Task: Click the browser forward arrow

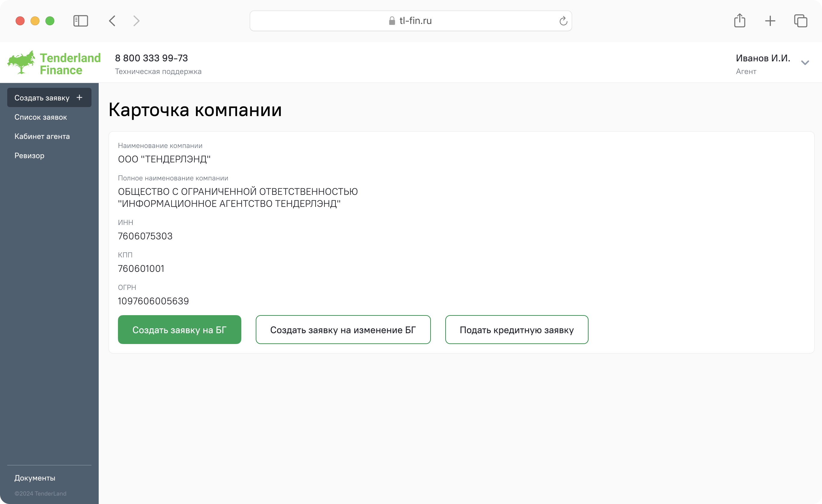Action: coord(136,21)
